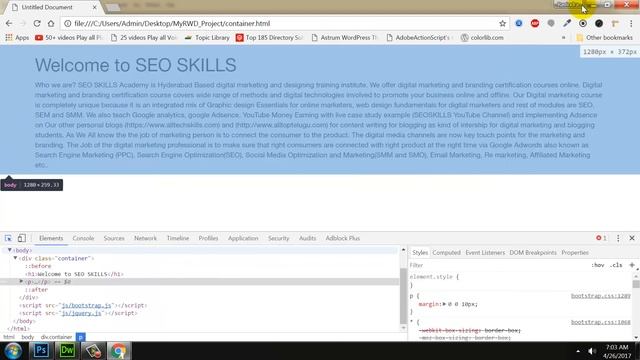Open bootstrap.css source link for p rule
This screenshot has height=360, width=640.
pyautogui.click(x=600, y=296)
